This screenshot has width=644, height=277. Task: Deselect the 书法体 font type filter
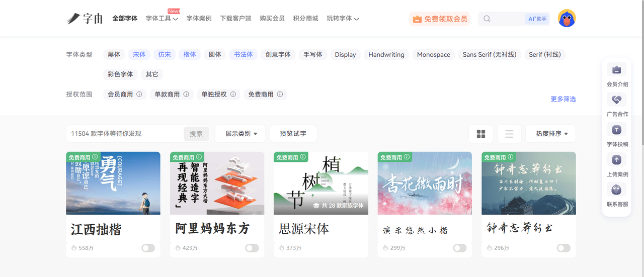click(x=244, y=54)
